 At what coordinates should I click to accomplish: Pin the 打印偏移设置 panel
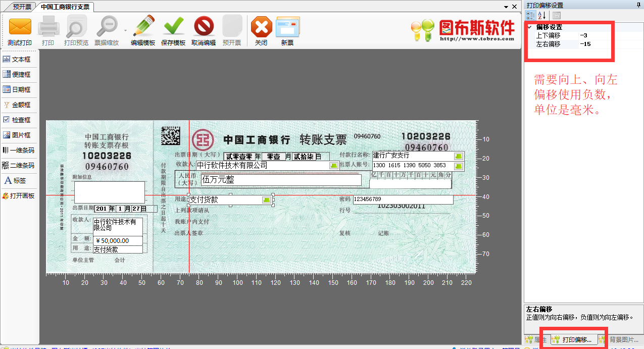tap(639, 5)
